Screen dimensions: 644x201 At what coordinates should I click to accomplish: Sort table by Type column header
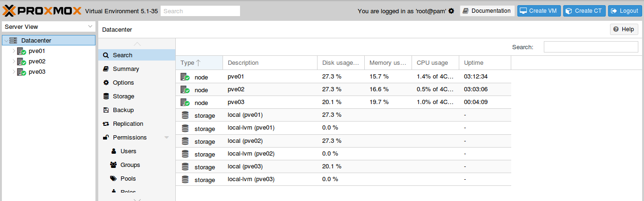click(199, 63)
